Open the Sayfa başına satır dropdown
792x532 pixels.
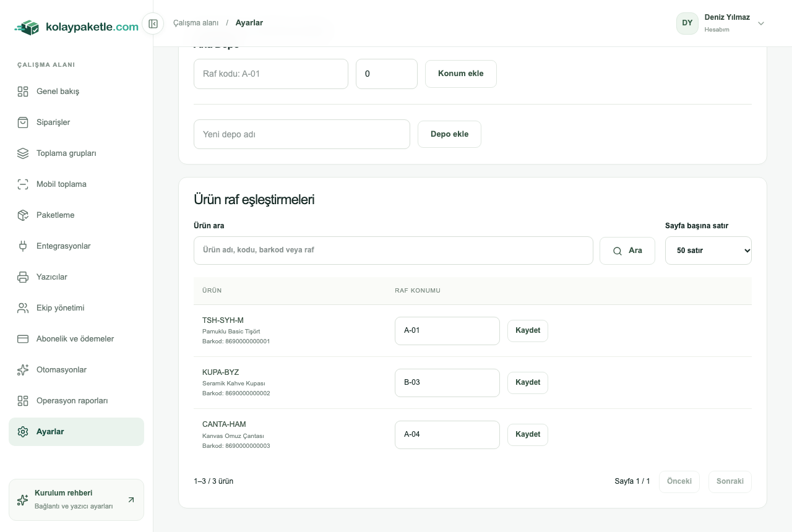coord(708,251)
